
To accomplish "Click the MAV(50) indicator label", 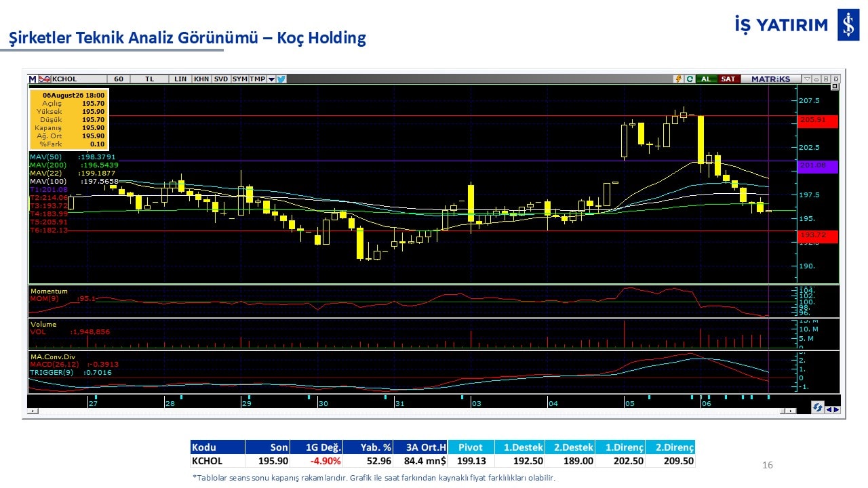I will pyautogui.click(x=45, y=157).
